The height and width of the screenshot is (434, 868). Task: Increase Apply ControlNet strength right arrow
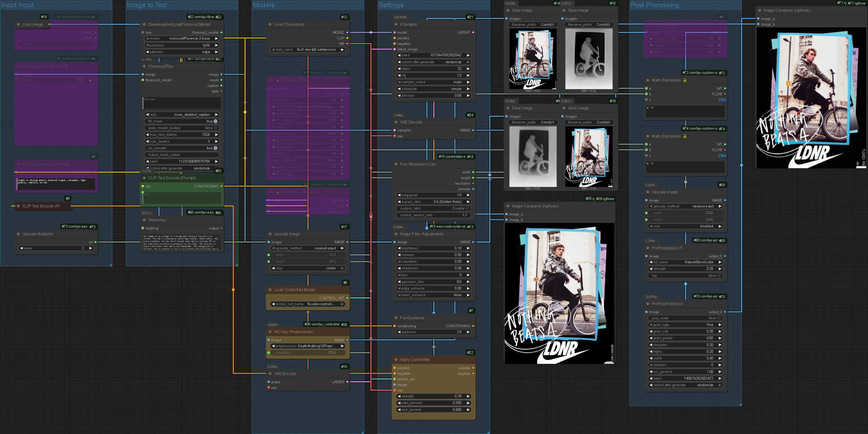[468, 396]
